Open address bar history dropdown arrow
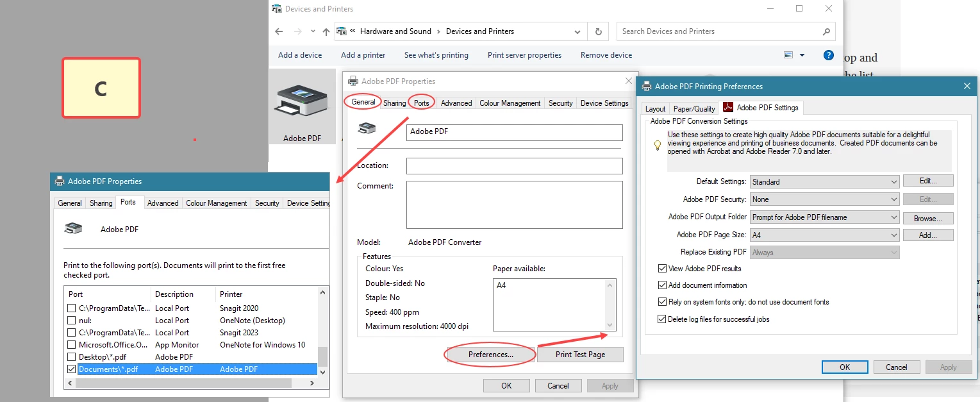 click(x=577, y=31)
